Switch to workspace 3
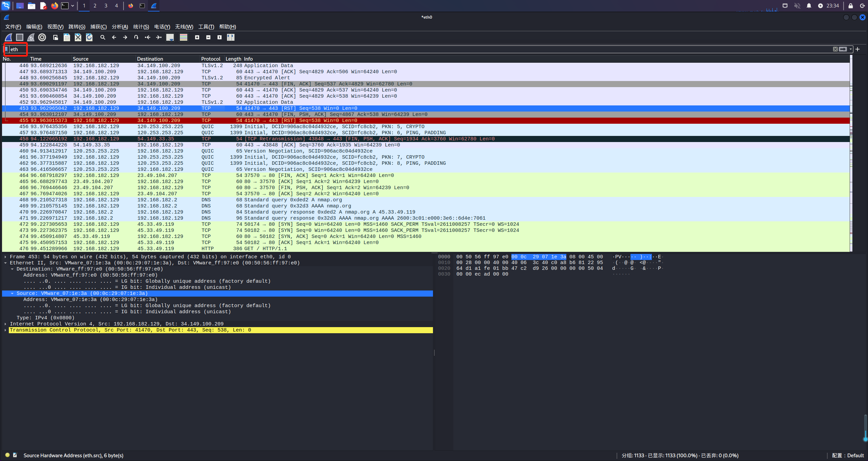868x461 pixels. (106, 5)
